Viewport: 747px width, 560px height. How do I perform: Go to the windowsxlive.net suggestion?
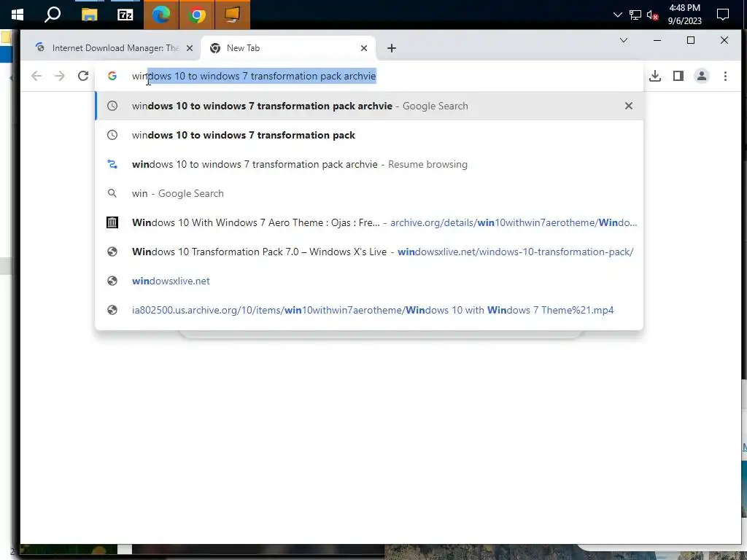click(x=368, y=281)
